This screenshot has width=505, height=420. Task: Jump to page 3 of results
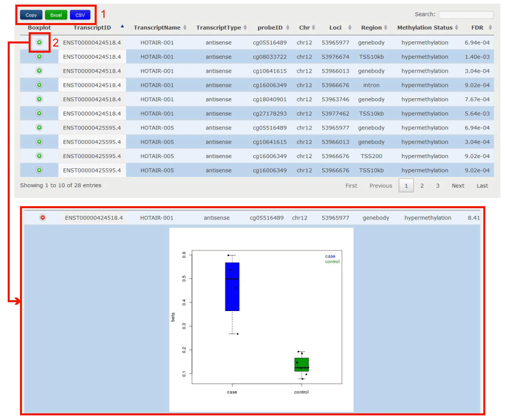coord(437,186)
